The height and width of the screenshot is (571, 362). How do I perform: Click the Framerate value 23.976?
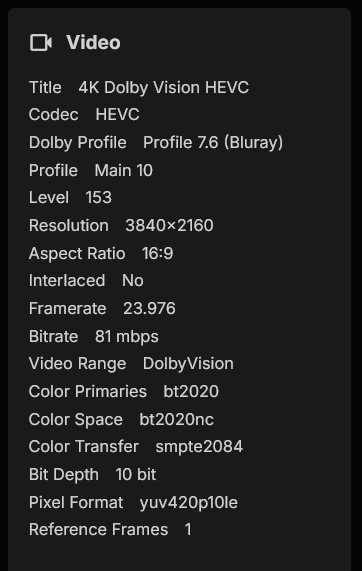[149, 308]
